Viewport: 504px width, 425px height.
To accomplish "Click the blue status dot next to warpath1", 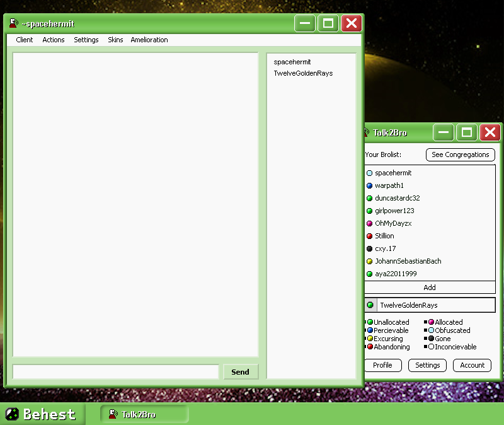I will 370,186.
